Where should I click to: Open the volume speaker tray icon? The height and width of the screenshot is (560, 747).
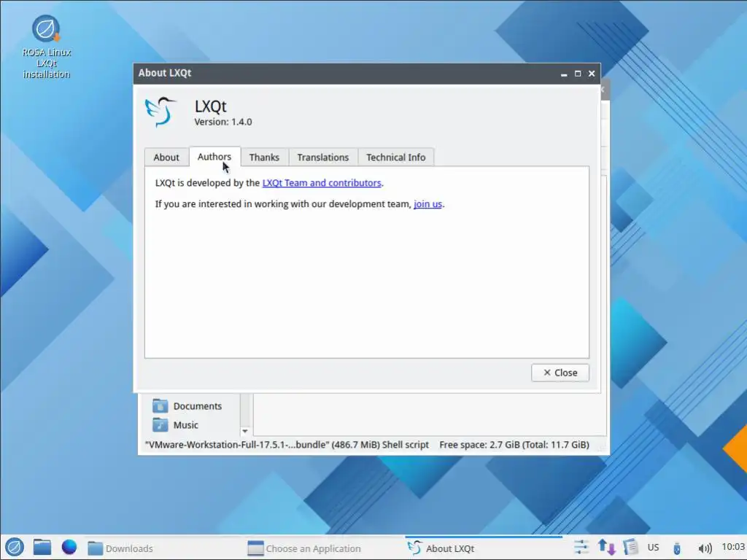point(705,548)
